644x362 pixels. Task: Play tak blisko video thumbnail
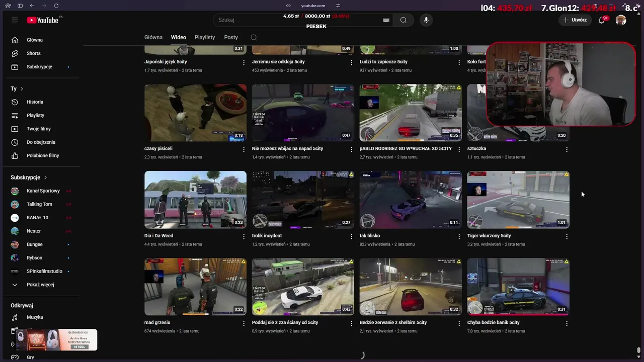click(411, 200)
